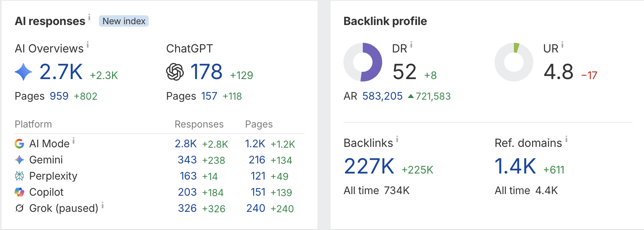Click the AI responses heading
The width and height of the screenshot is (644, 230).
point(50,21)
